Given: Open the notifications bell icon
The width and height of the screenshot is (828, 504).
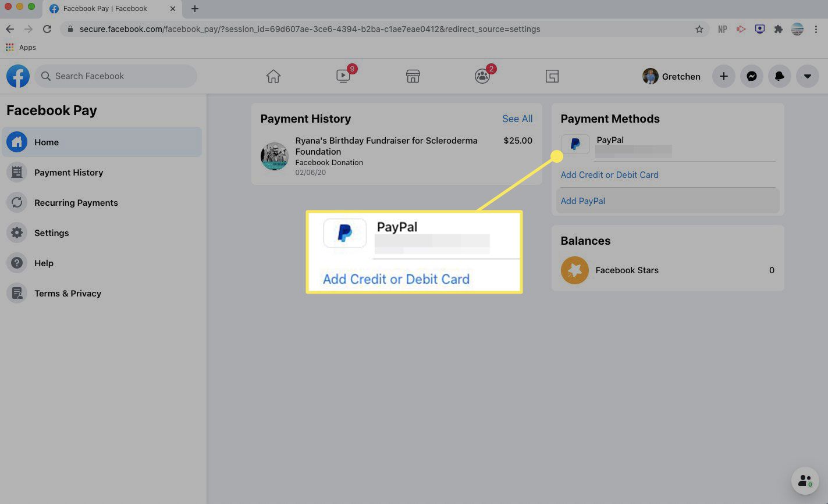Looking at the screenshot, I should tap(780, 76).
